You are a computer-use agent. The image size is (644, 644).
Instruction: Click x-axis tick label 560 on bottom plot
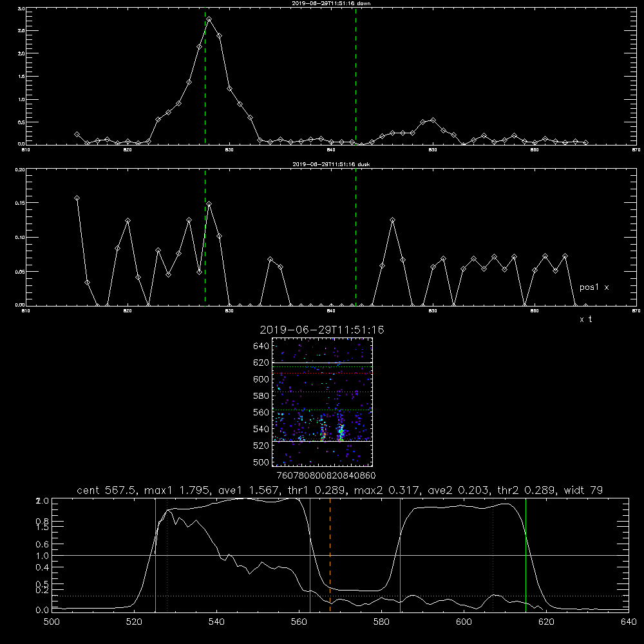299,622
